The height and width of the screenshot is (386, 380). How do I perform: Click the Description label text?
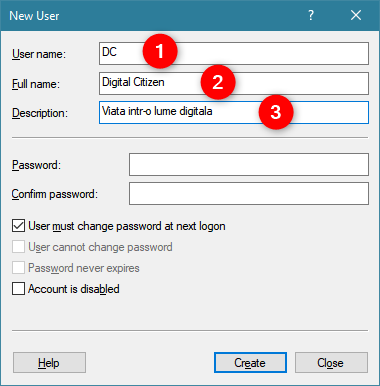point(40,113)
